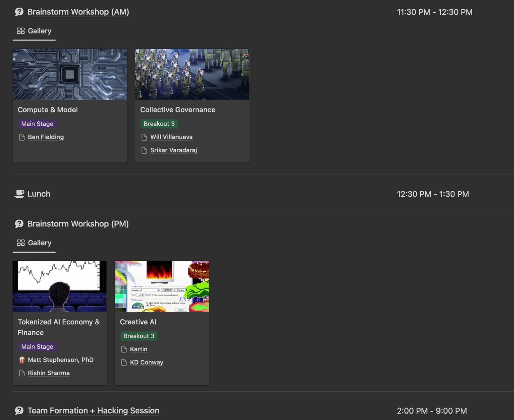Click the Team Formation session question icon
Viewport: 514px width, 420px height.
click(x=19, y=411)
